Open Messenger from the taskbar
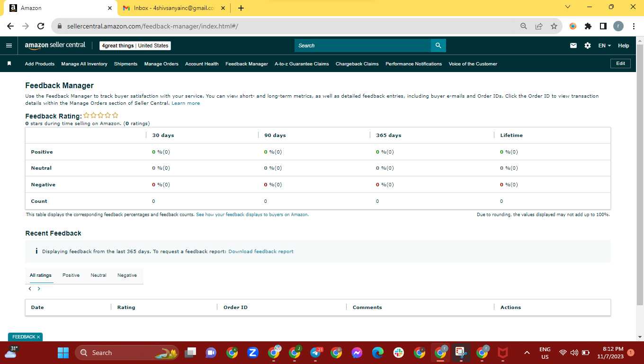The width and height of the screenshot is (644, 364). (357, 353)
